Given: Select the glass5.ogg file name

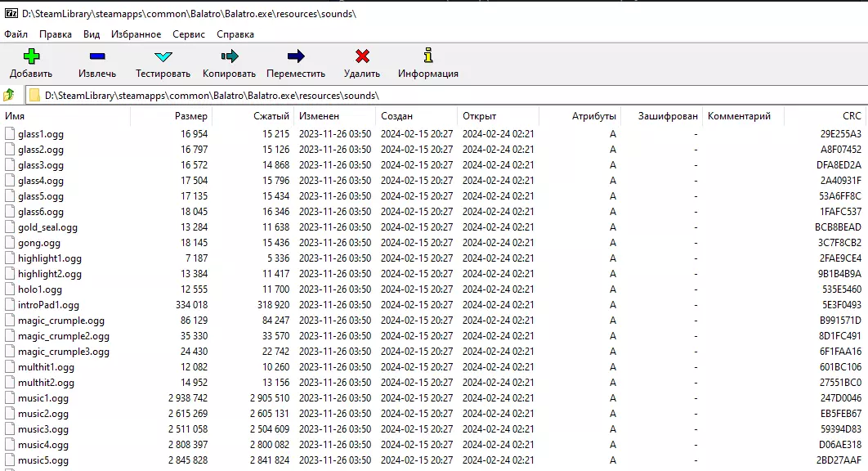Looking at the screenshot, I should tap(40, 196).
